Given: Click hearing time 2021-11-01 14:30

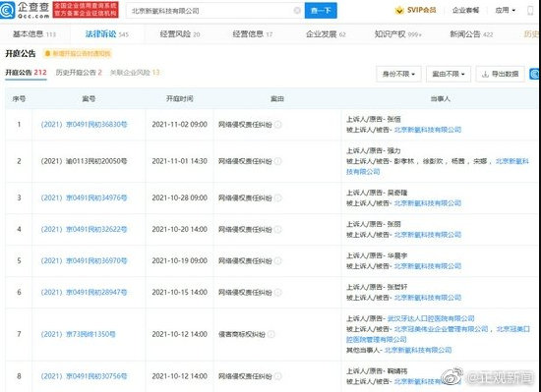Looking at the screenshot, I should click(179, 161).
